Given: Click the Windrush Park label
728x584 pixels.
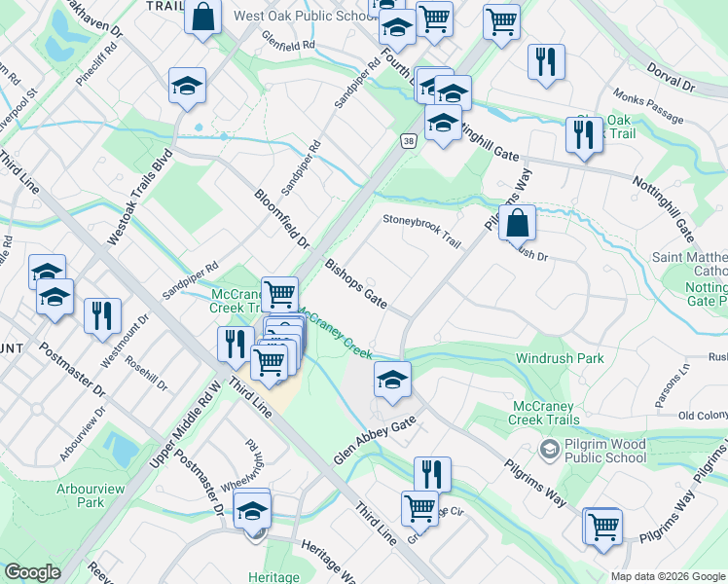Looking at the screenshot, I should 560,358.
